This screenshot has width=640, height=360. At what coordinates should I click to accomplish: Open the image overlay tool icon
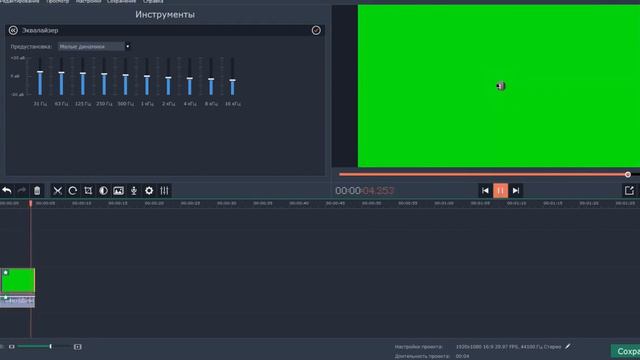pos(118,191)
